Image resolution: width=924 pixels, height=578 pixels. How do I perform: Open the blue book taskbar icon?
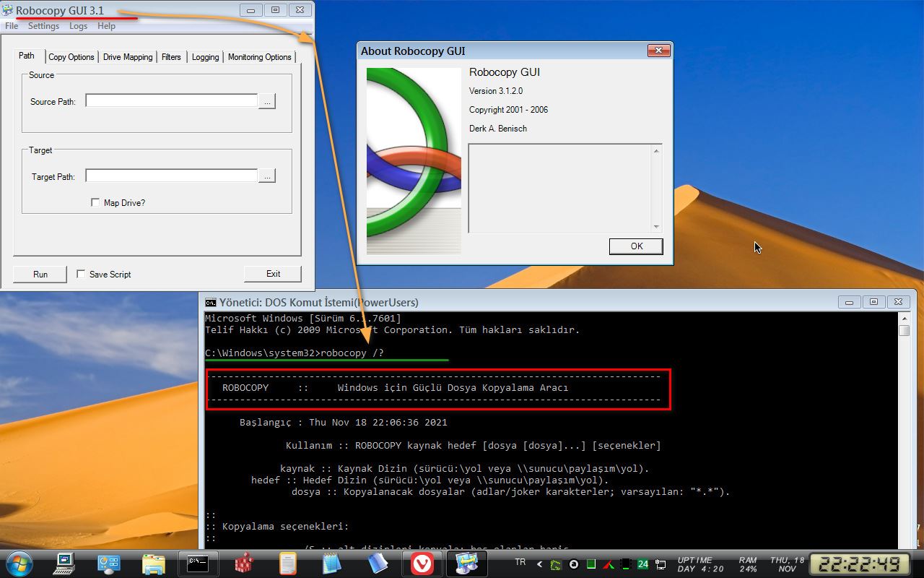378,564
